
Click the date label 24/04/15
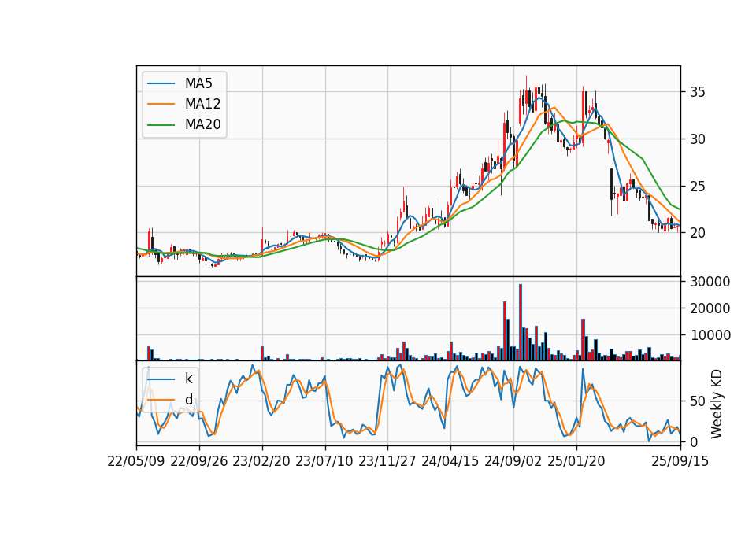[x=450, y=461]
